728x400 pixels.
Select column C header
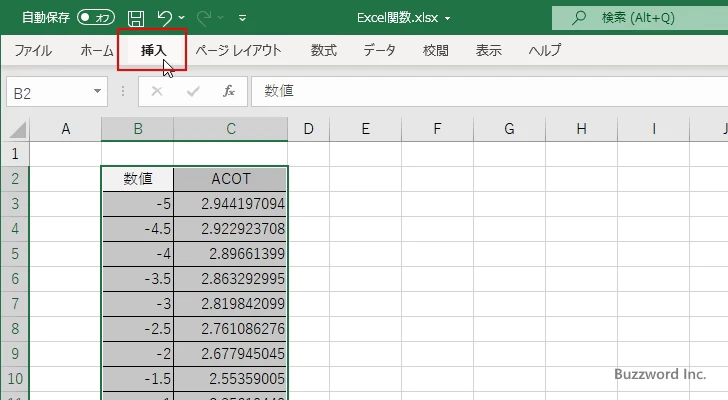click(231, 129)
